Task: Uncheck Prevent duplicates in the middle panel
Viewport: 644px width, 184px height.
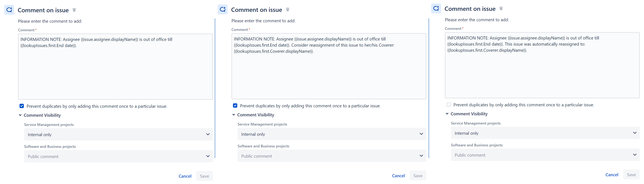Action: pyautogui.click(x=235, y=105)
